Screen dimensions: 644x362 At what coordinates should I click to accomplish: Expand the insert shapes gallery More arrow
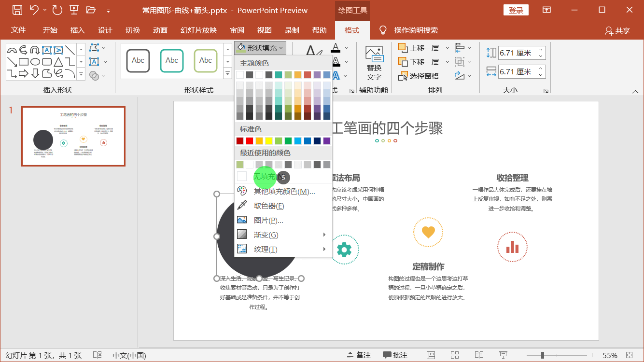click(81, 74)
